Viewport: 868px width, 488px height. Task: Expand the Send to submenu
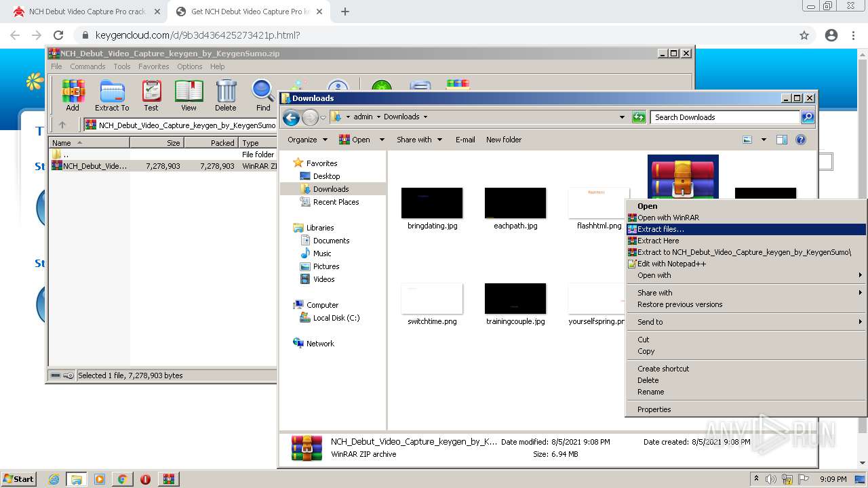click(x=746, y=322)
